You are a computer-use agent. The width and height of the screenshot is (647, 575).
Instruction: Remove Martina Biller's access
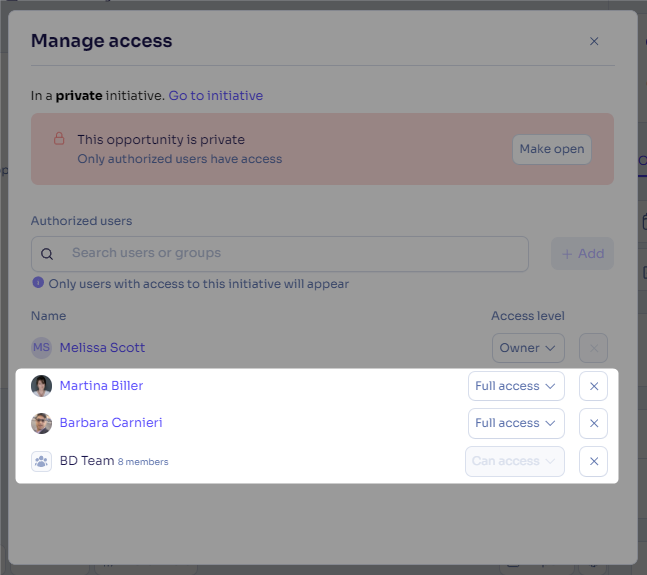(593, 386)
